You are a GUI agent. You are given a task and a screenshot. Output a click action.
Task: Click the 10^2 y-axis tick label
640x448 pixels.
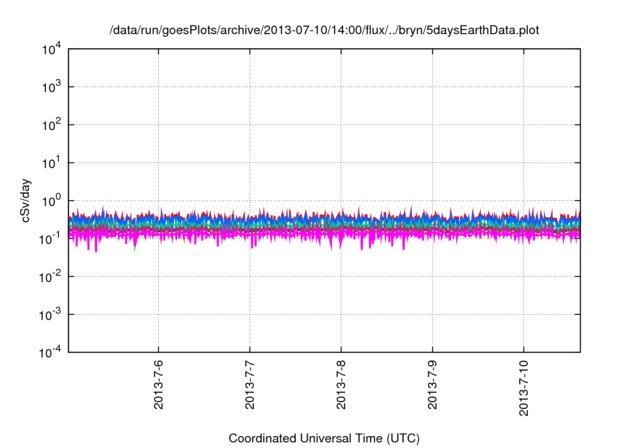coord(51,125)
